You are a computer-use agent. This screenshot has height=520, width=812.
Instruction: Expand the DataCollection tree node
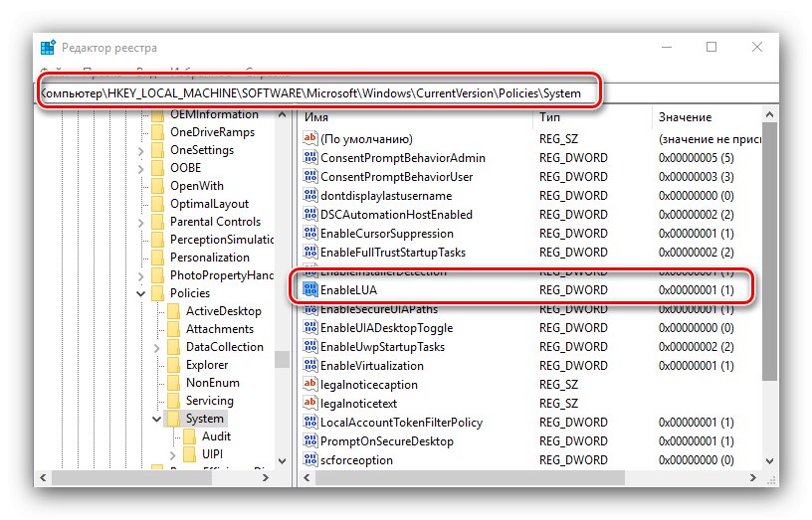157,348
